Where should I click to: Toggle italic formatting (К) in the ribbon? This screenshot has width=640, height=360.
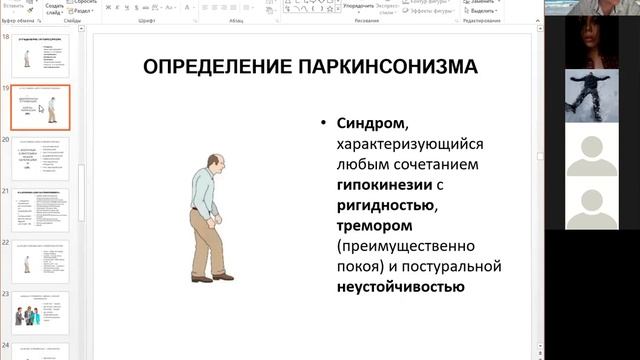point(118,7)
